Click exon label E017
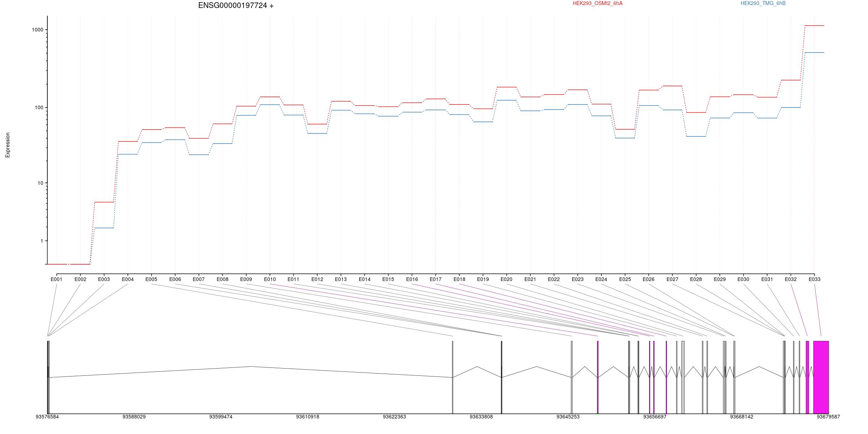 435,279
